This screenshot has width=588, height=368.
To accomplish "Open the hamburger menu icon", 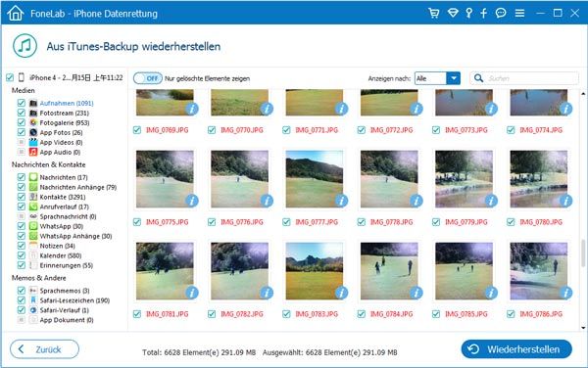I will point(519,14).
